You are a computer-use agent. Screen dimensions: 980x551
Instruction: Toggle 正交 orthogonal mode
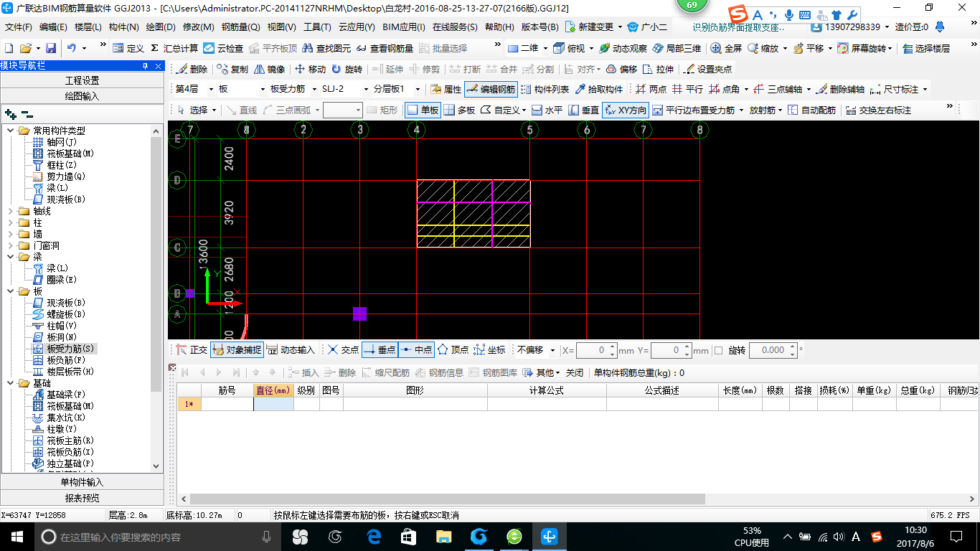[x=192, y=350]
